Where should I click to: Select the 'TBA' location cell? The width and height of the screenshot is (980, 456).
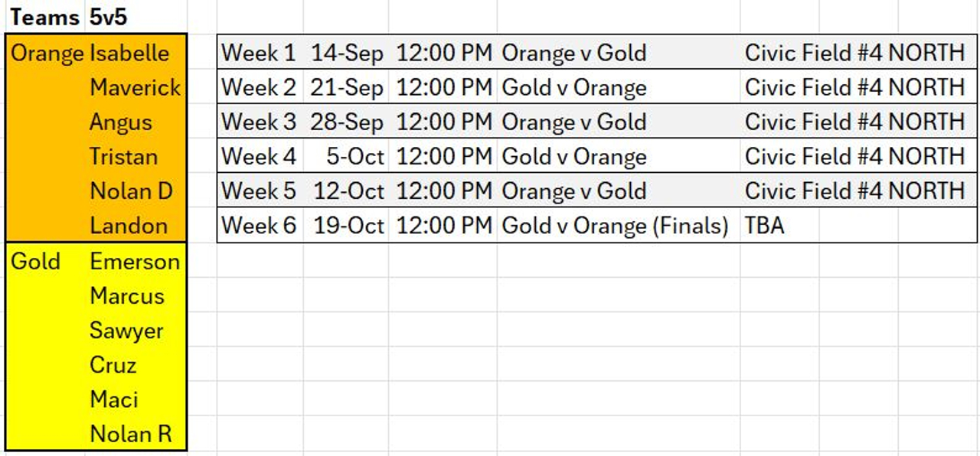[764, 226]
